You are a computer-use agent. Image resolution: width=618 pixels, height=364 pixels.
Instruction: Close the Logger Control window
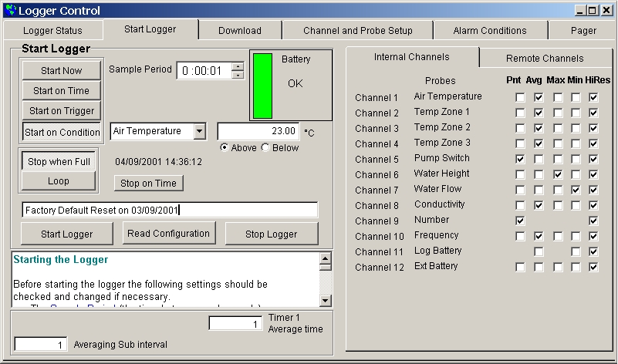click(607, 11)
